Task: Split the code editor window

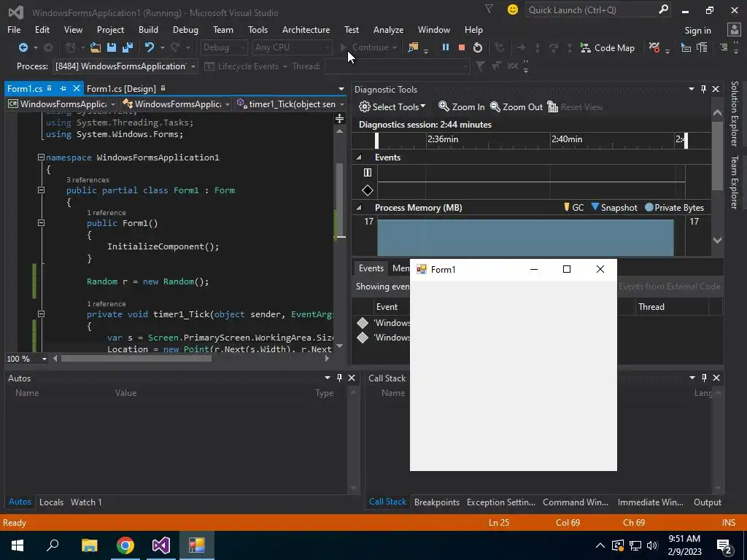Action: tap(340, 119)
